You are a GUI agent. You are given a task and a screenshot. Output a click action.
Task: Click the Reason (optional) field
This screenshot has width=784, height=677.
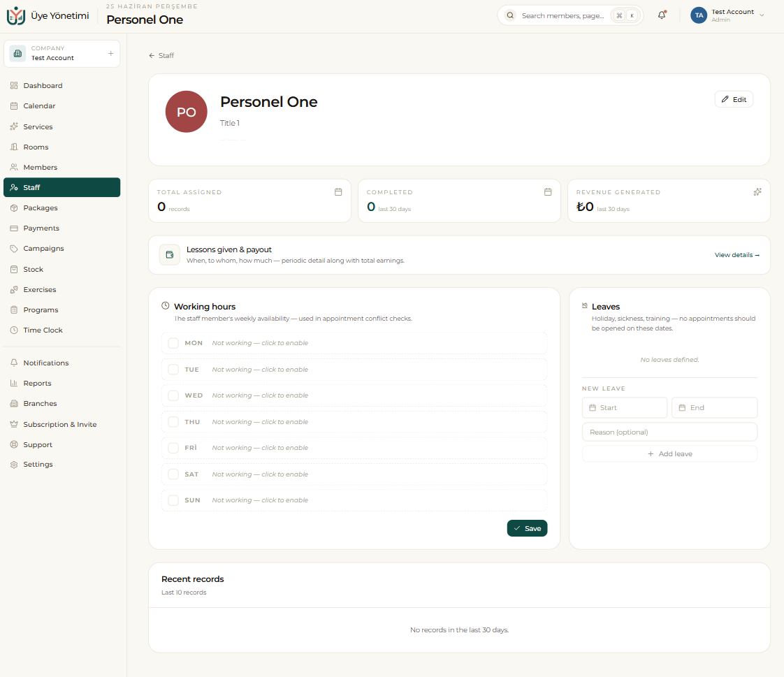669,432
